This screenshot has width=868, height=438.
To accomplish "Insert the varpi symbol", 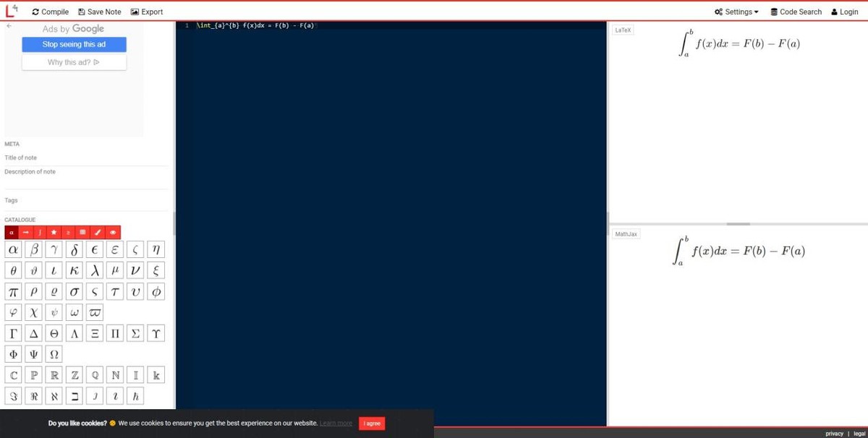I will (x=95, y=313).
